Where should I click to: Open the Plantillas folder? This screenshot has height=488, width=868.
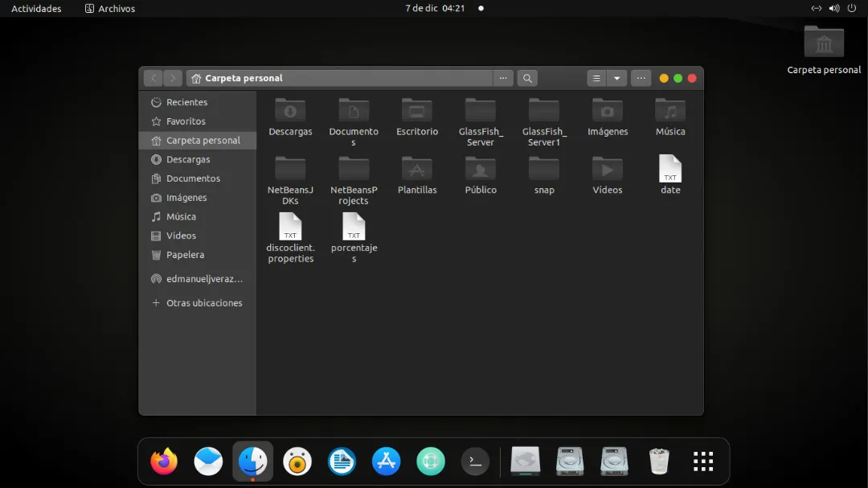(417, 175)
